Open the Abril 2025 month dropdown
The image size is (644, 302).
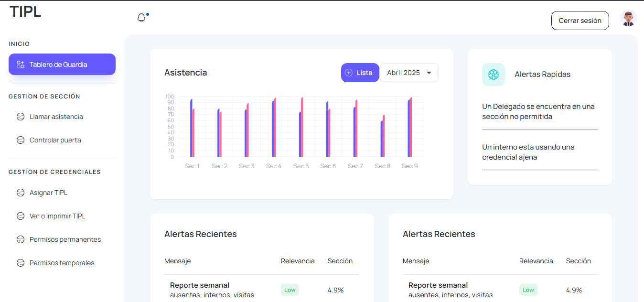[409, 73]
